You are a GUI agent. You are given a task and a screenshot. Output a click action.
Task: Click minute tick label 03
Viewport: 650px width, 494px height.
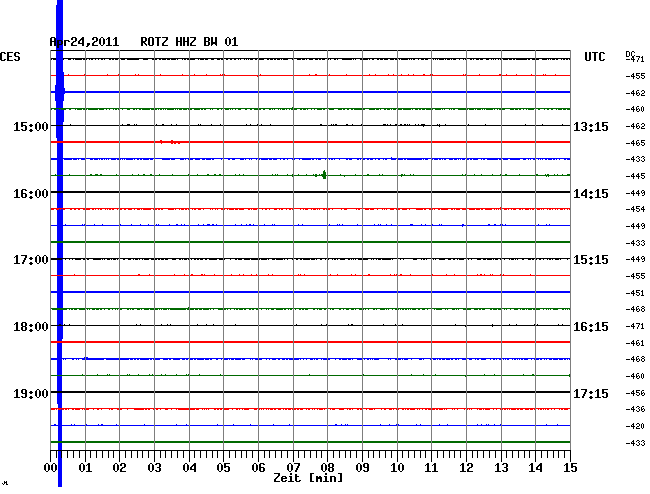point(154,468)
